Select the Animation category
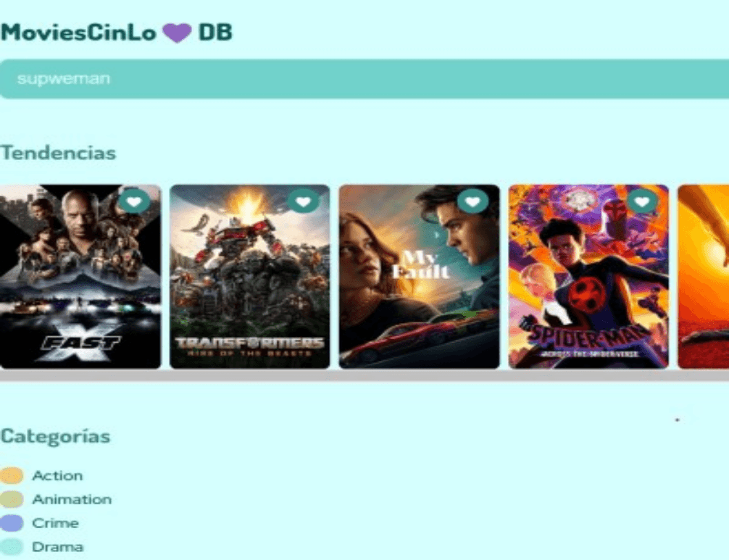Image resolution: width=729 pixels, height=560 pixels. pyautogui.click(x=72, y=499)
